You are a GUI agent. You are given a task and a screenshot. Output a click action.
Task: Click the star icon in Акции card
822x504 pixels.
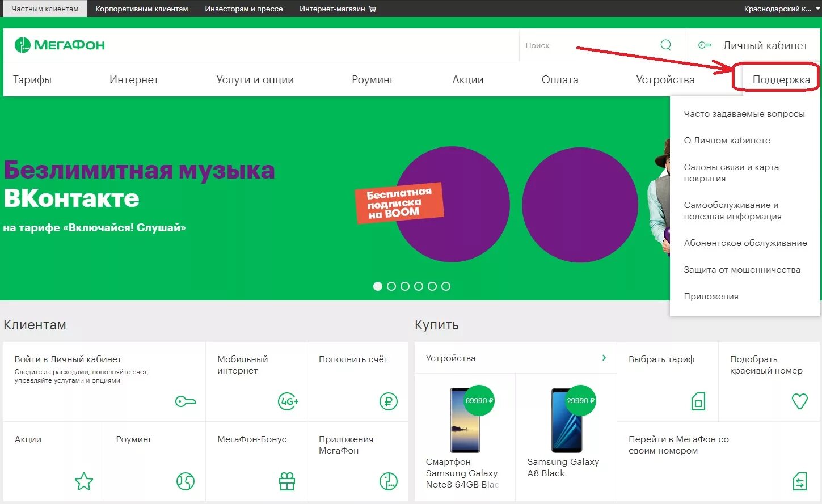pos(84,481)
